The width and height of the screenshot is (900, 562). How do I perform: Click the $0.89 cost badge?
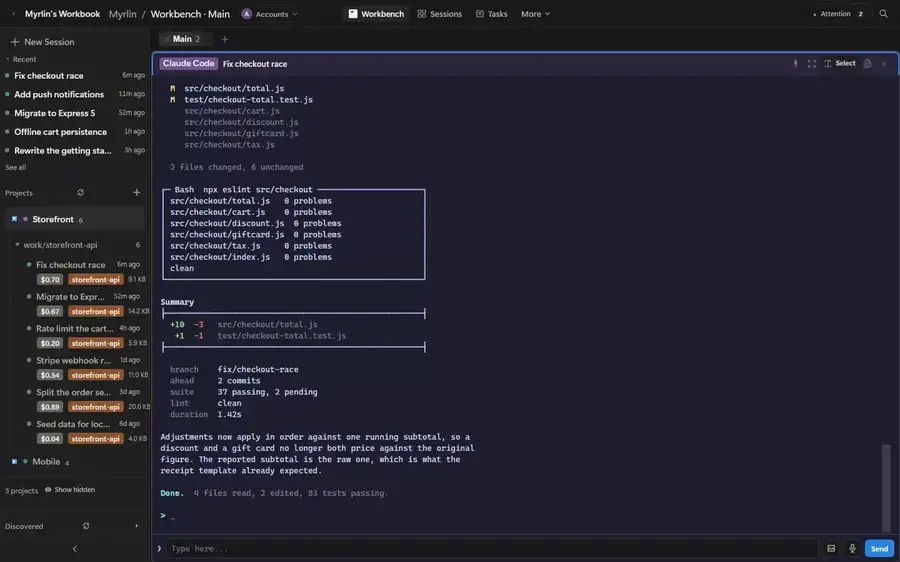click(50, 407)
